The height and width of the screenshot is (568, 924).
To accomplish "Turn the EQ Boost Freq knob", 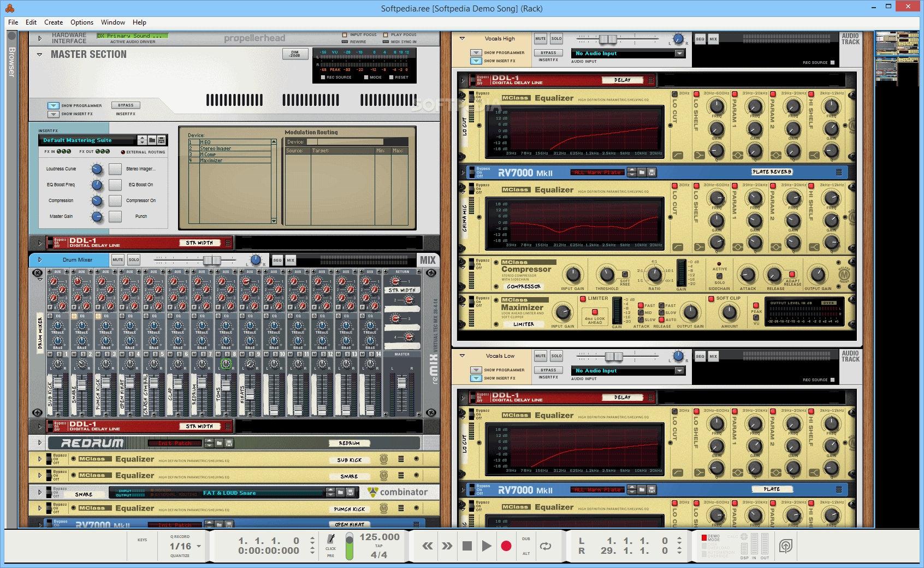I will coord(97,185).
